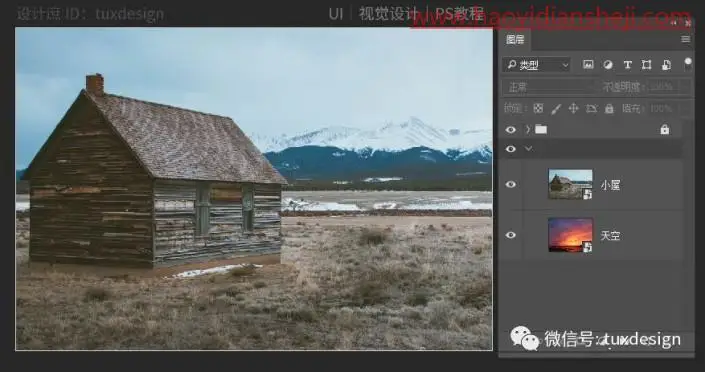
Task: Filter layers by pixel layers icon
Action: pyautogui.click(x=588, y=65)
